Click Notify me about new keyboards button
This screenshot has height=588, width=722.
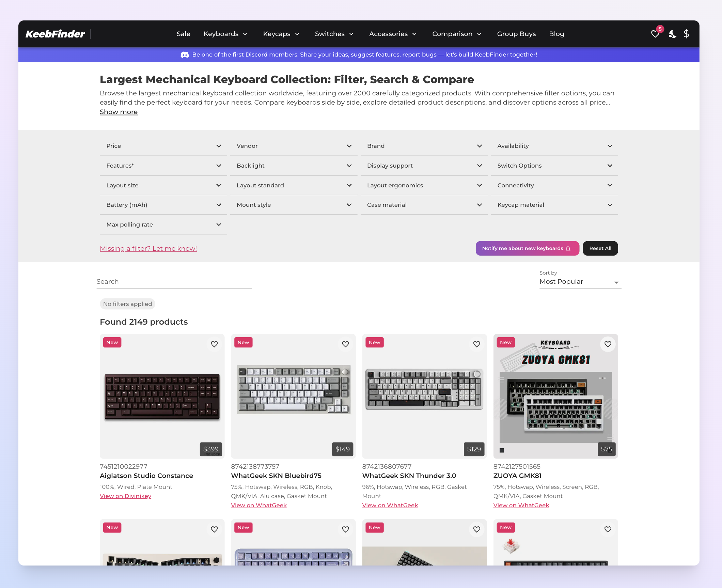click(527, 248)
